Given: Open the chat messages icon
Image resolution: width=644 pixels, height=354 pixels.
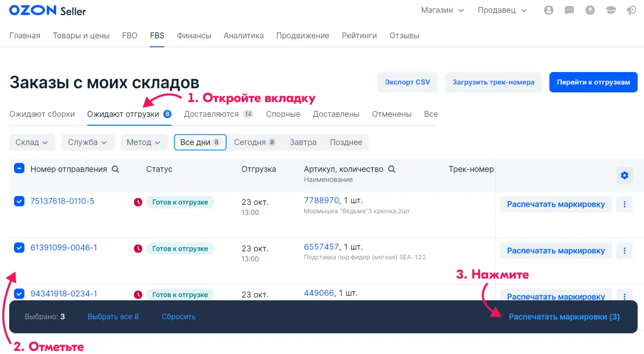Looking at the screenshot, I should coord(569,10).
